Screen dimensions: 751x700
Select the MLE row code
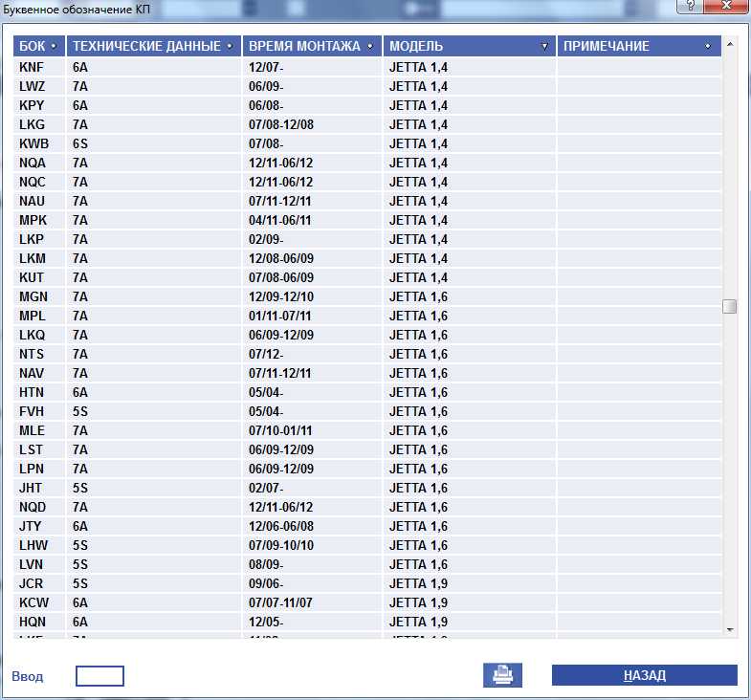33,431
